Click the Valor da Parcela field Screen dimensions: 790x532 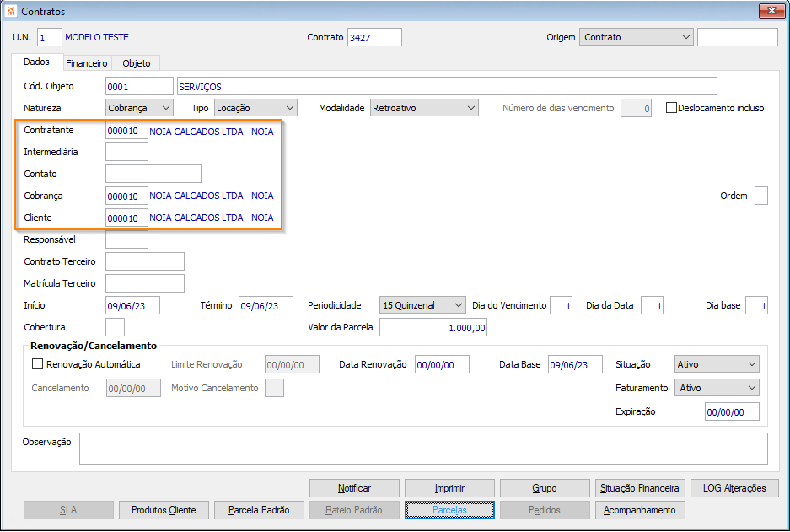click(433, 327)
